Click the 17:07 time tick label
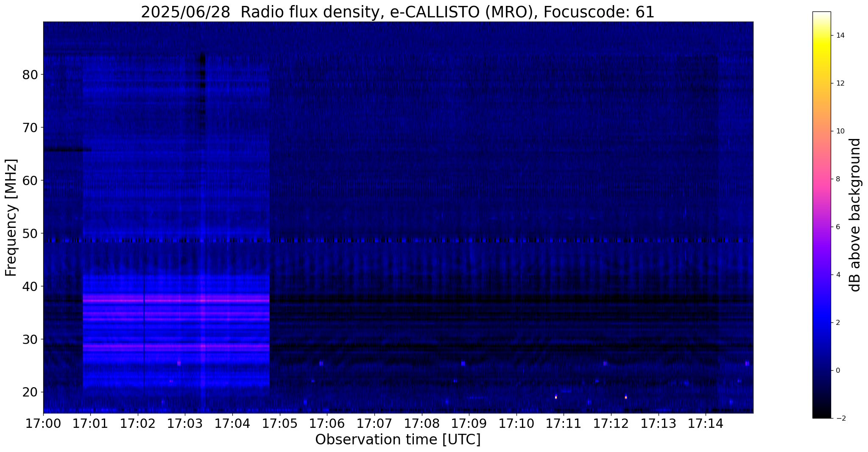This screenshot has height=452, width=868. coord(374,424)
